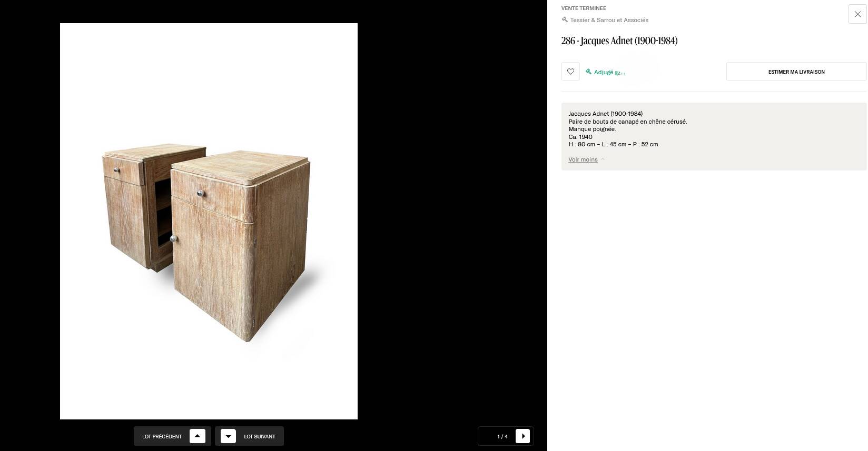Add lot to favorites with heart icon
868x451 pixels.
(x=570, y=72)
